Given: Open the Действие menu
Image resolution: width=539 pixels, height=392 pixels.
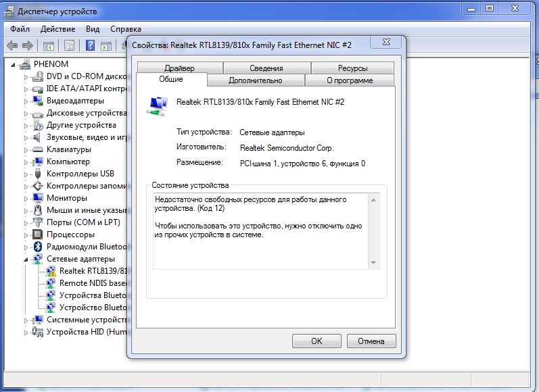Looking at the screenshot, I should [57, 29].
